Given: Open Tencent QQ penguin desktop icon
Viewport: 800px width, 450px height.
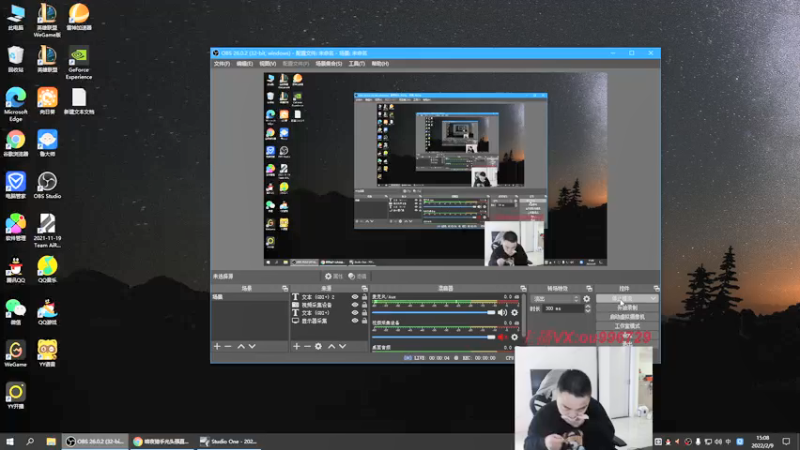Looking at the screenshot, I should [15, 270].
